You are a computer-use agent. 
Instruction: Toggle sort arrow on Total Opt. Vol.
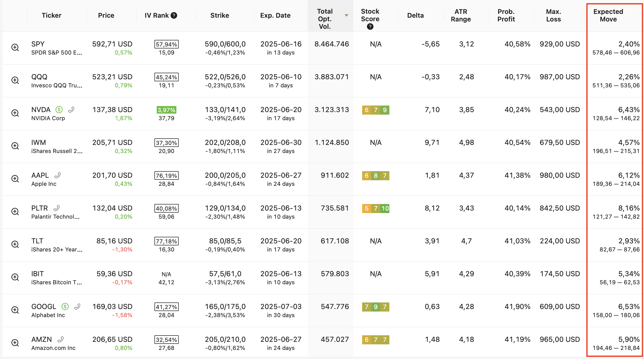pyautogui.click(x=346, y=16)
